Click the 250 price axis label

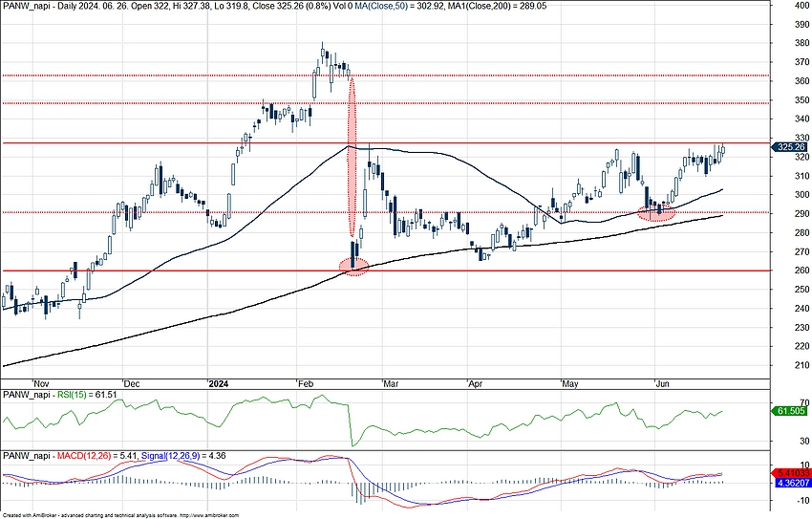[x=802, y=290]
